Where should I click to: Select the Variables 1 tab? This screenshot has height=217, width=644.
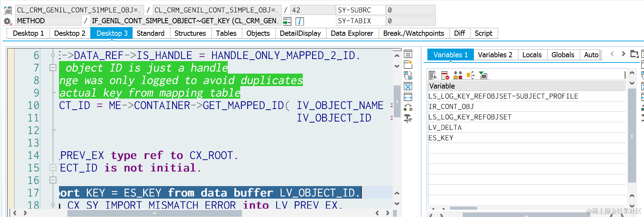tap(451, 55)
